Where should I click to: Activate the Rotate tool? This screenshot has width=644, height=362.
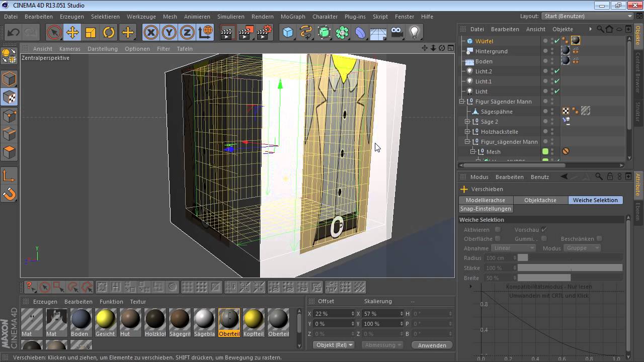109,33
